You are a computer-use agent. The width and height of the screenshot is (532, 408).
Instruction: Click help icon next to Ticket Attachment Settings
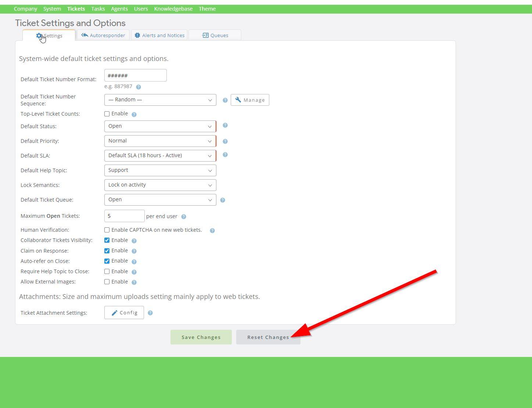(150, 313)
